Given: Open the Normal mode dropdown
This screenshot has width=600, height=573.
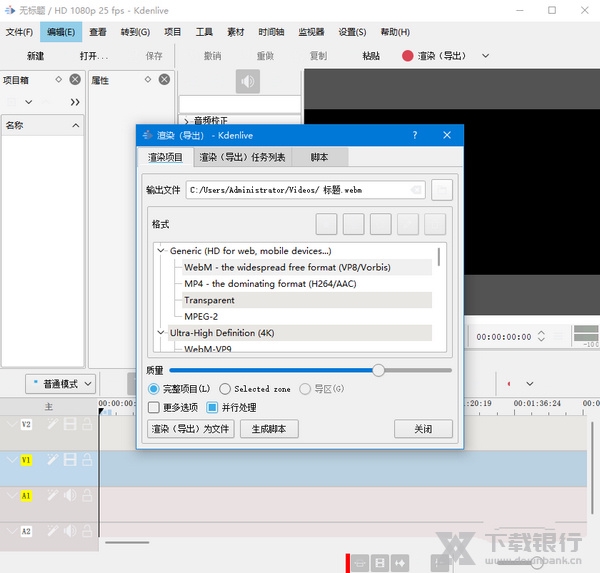Looking at the screenshot, I should click(60, 384).
